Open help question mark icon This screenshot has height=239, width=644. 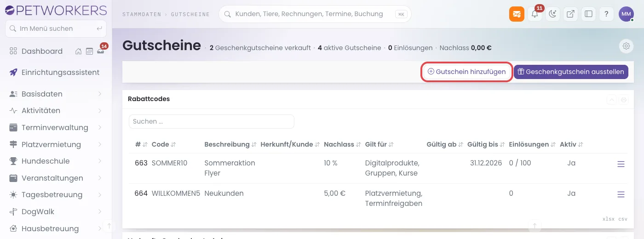(x=606, y=14)
